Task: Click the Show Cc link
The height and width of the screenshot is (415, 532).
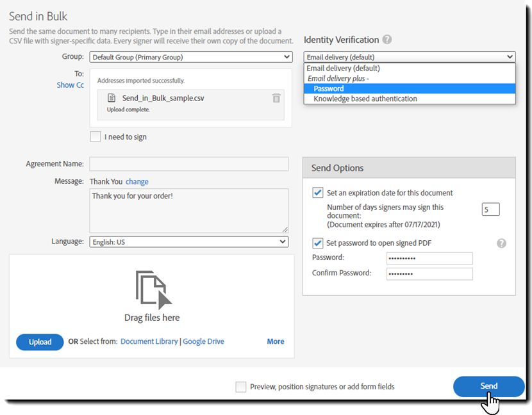Action: click(x=70, y=85)
